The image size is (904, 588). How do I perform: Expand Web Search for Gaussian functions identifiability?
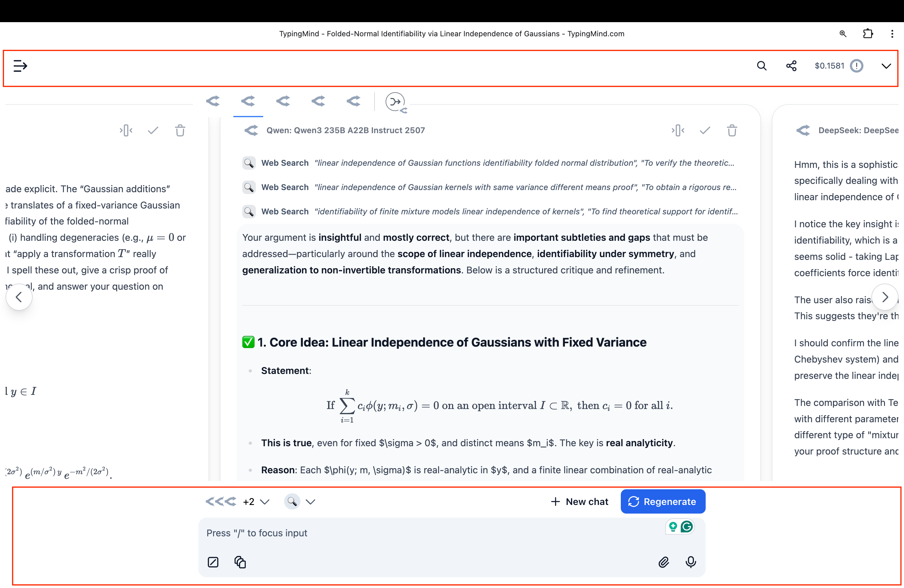[490, 163]
